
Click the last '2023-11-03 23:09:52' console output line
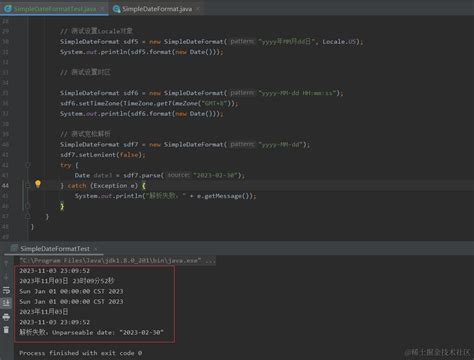54,322
